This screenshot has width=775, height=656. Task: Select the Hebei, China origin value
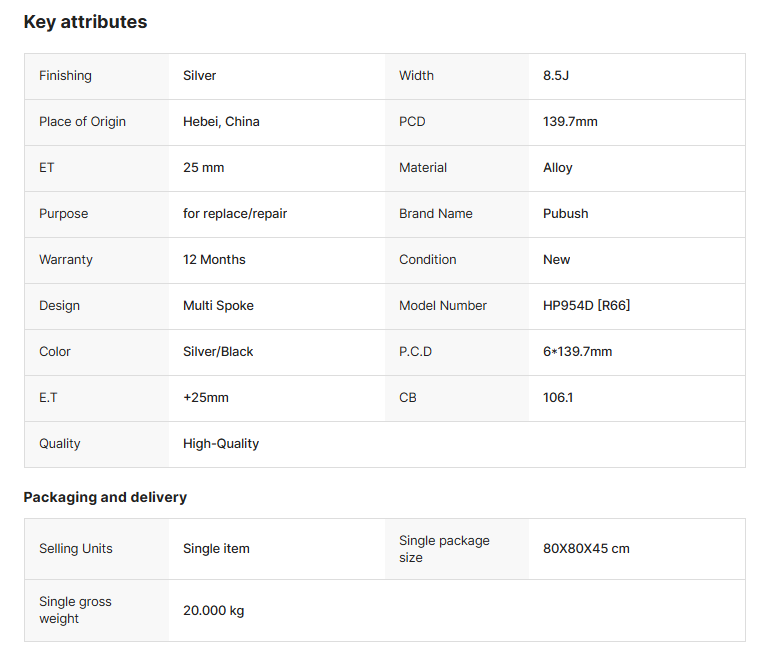[x=221, y=122]
